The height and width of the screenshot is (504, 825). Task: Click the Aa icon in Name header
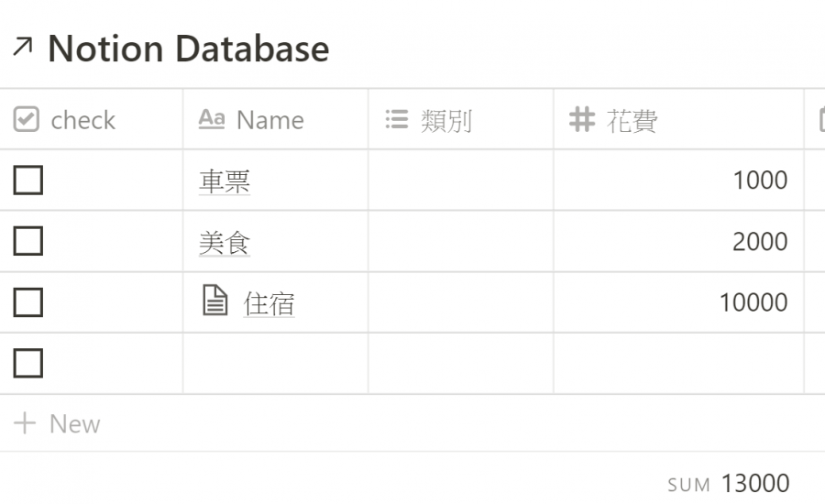tap(212, 119)
